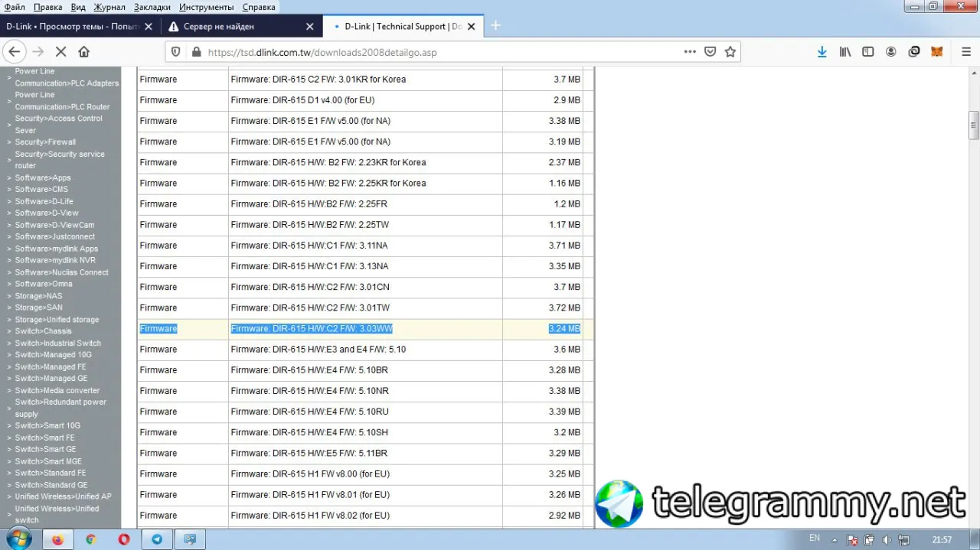Close the 'D-Link | Technical Support' tab

point(470,26)
